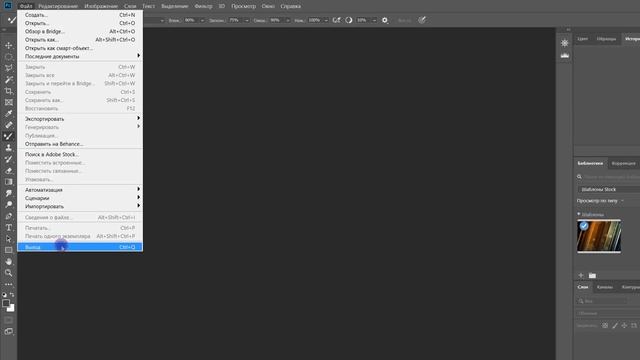Expand the Последние документы submenu
The width and height of the screenshot is (640, 360).
coord(80,56)
